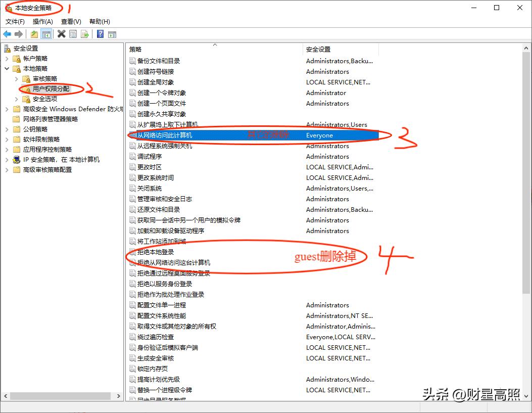Viewport: 532px width, 413px height.
Task: Toggle the Show/Hide console tree icon
Action: (46, 34)
